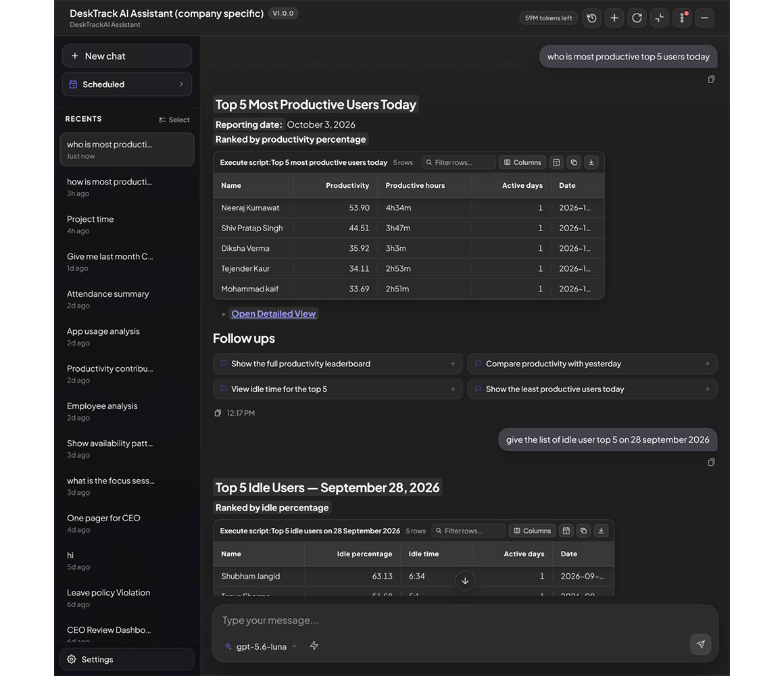This screenshot has height=676, width=784.
Task: Open recent chat 'how is most producti...'
Action: pyautogui.click(x=127, y=187)
